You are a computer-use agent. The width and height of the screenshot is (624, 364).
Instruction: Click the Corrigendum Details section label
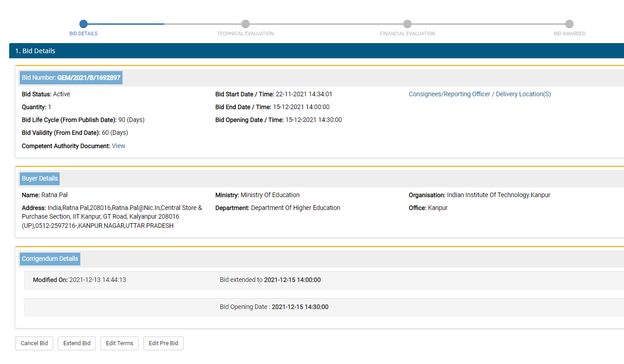[x=50, y=259]
